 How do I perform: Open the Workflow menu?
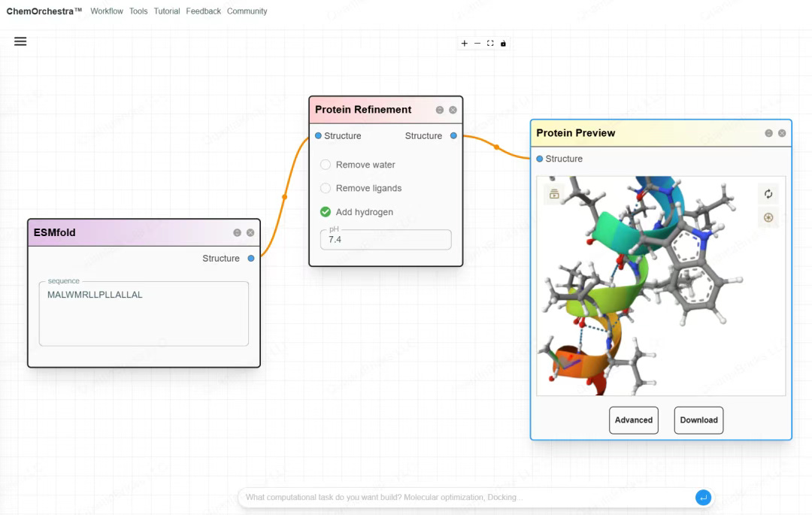[x=107, y=11]
